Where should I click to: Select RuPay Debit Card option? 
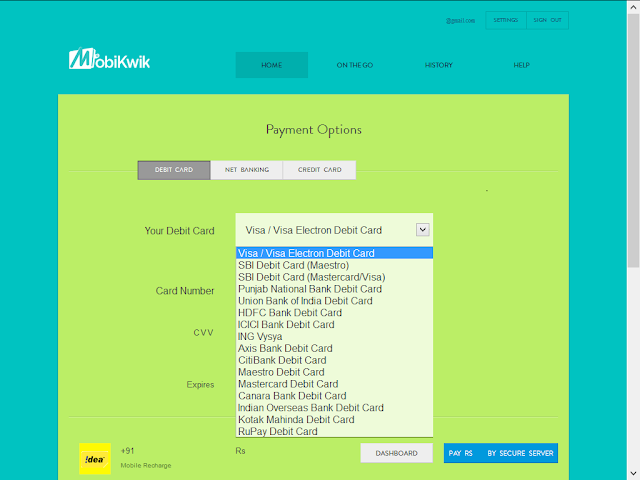pos(334,431)
